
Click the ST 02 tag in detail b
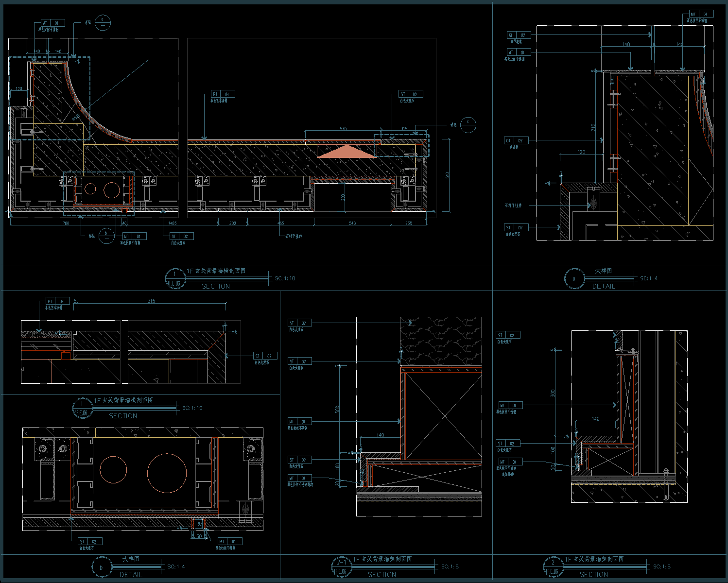pyautogui.click(x=90, y=541)
